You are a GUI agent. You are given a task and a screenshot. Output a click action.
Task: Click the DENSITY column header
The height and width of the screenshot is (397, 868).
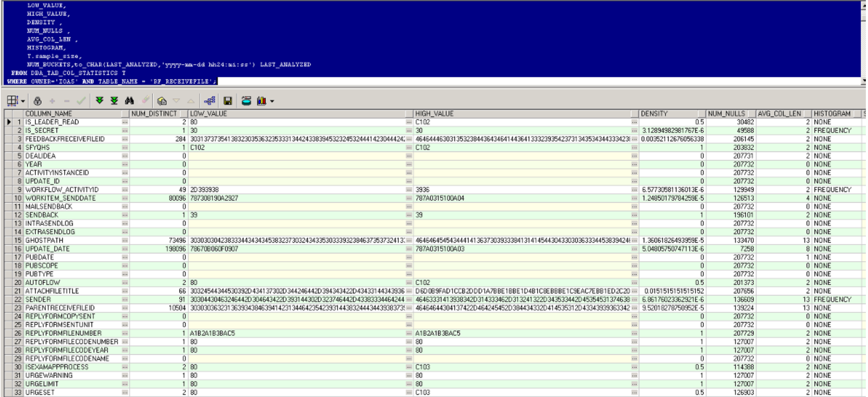(x=654, y=114)
